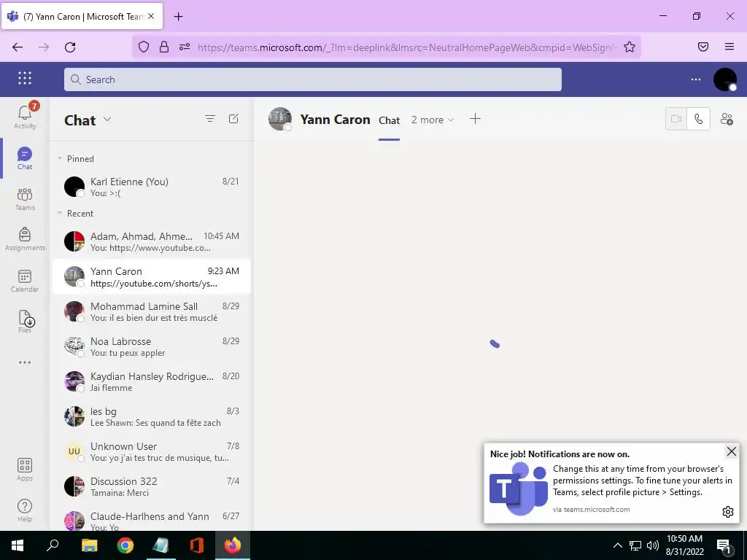Screen dimensions: 747x560
Task: Open Assignments from the left rail
Action: 25,239
